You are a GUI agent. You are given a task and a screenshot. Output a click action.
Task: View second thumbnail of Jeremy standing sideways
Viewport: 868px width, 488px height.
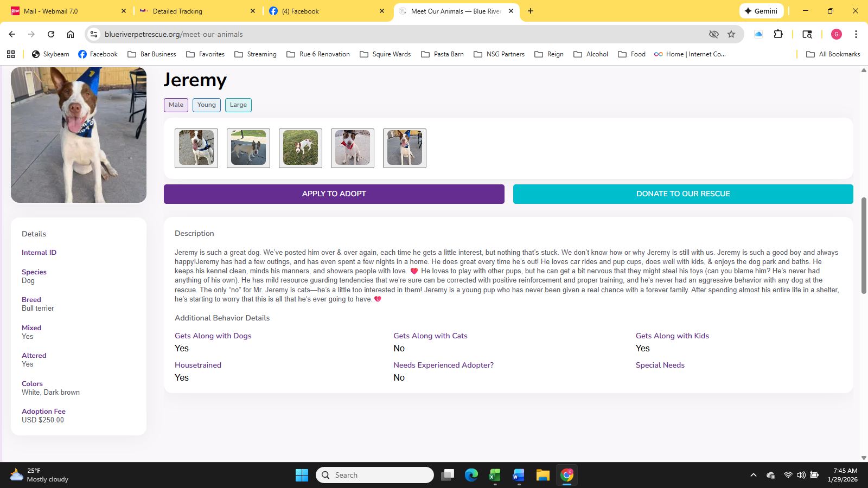coord(248,148)
